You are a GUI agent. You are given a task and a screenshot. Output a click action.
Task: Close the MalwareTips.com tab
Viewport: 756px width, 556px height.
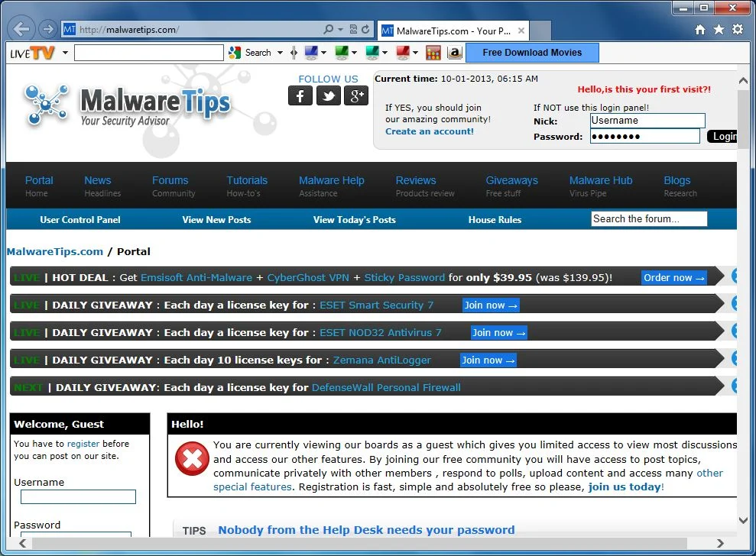click(x=521, y=31)
